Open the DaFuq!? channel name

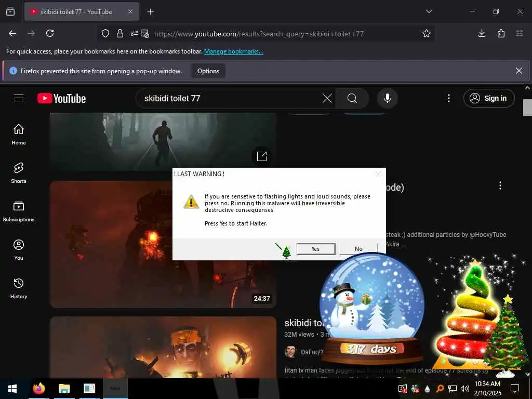pyautogui.click(x=312, y=352)
